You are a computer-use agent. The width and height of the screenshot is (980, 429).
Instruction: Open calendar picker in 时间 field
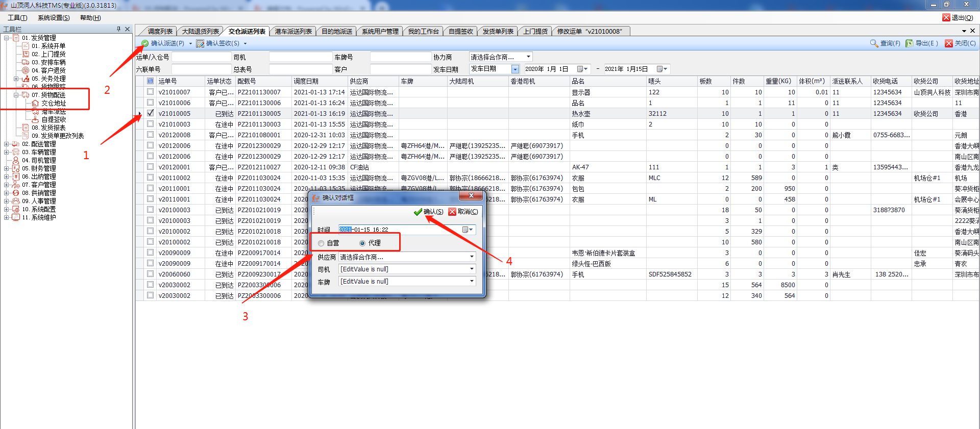pyautogui.click(x=467, y=230)
